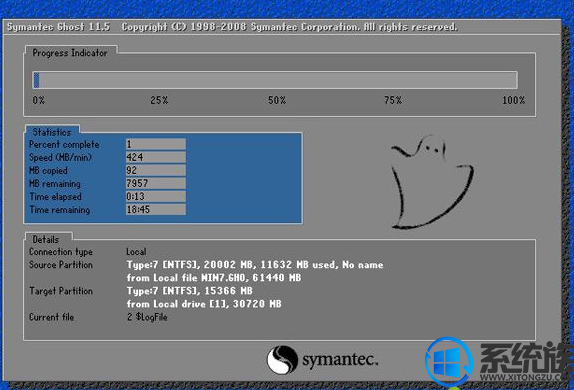The width and height of the screenshot is (574, 390).
Task: Click the Percent complete label
Action: [x=64, y=145]
